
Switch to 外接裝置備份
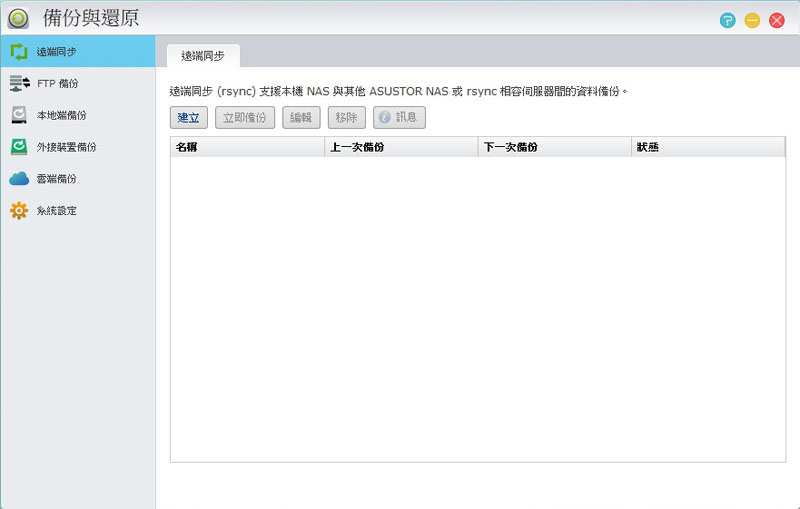click(78, 147)
